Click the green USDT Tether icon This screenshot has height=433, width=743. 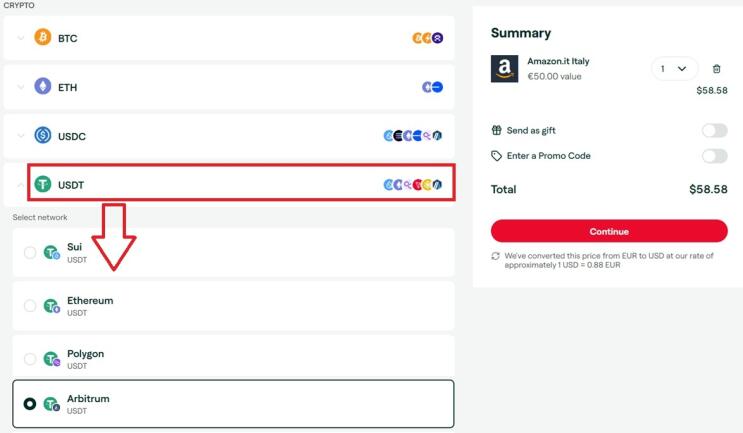pos(43,184)
